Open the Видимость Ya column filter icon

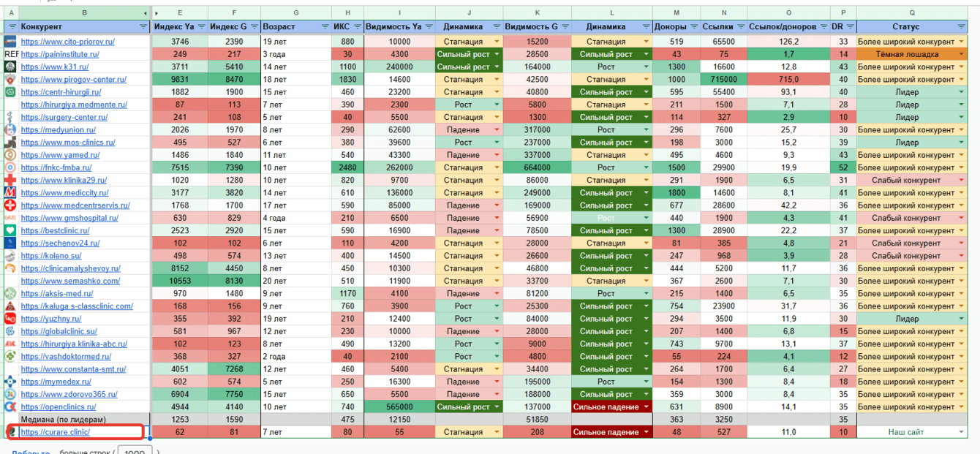[429, 26]
